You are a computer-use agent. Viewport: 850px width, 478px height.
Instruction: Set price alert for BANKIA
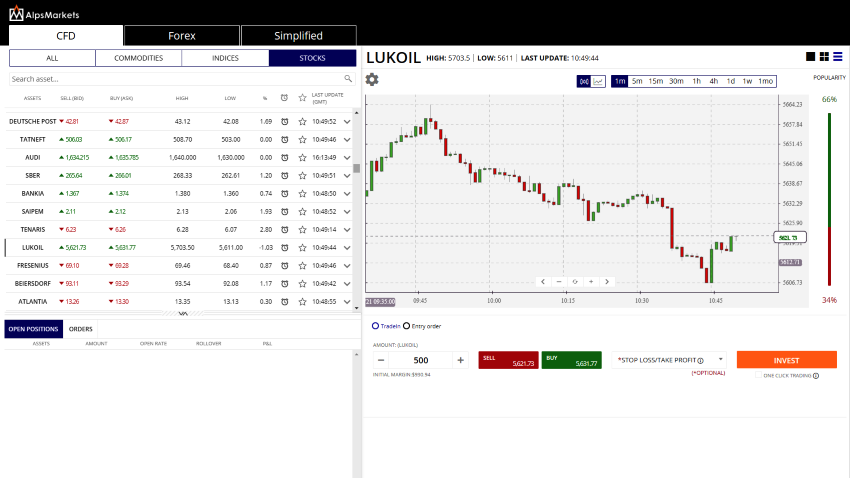pos(285,193)
